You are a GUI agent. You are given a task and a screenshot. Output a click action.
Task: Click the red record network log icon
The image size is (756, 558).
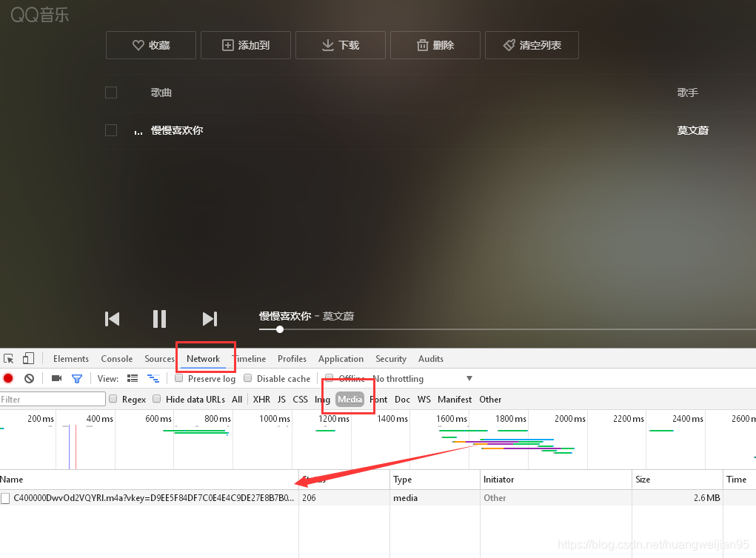[8, 378]
